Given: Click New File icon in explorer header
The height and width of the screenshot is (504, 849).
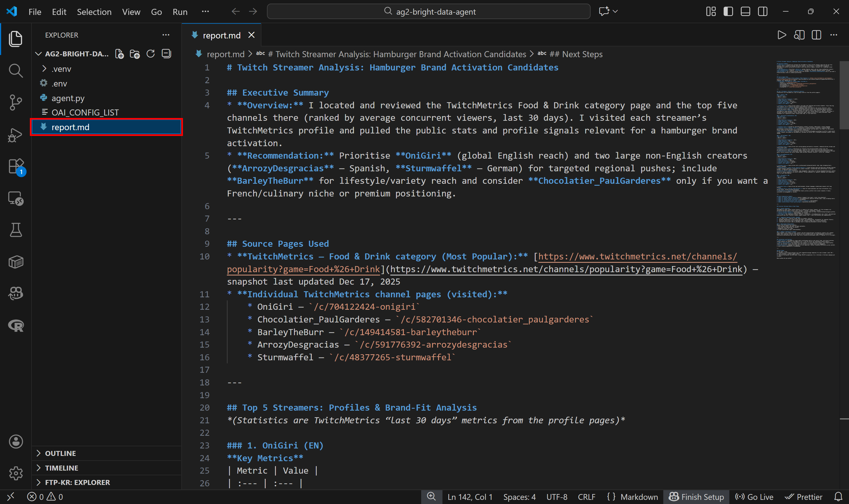Looking at the screenshot, I should coord(119,54).
